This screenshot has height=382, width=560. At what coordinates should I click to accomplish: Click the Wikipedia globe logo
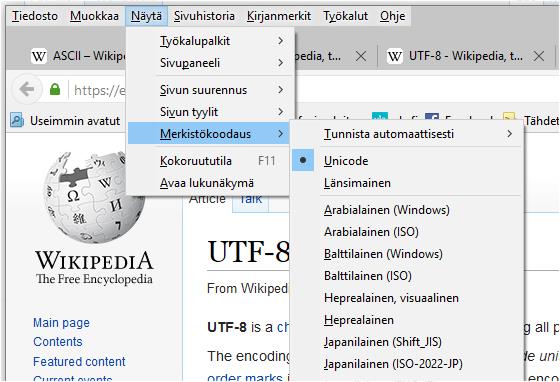(94, 197)
